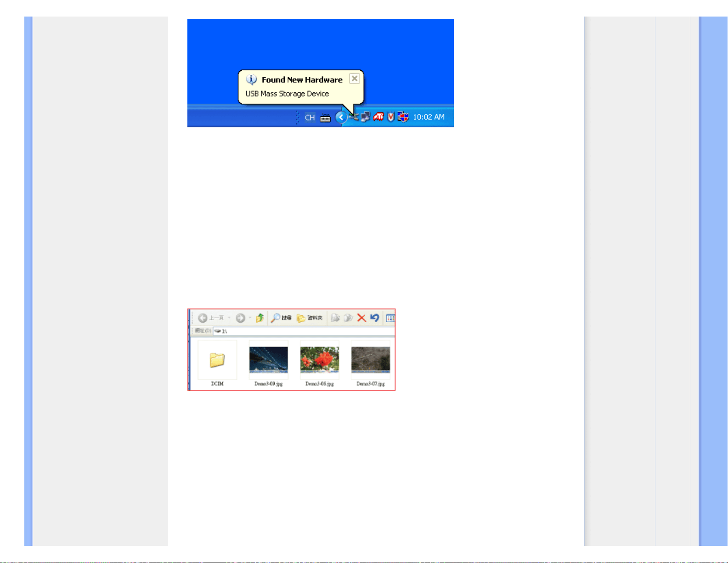Click the blue Undo arrow icon
Screen dimensions: 728x563
coord(375,318)
